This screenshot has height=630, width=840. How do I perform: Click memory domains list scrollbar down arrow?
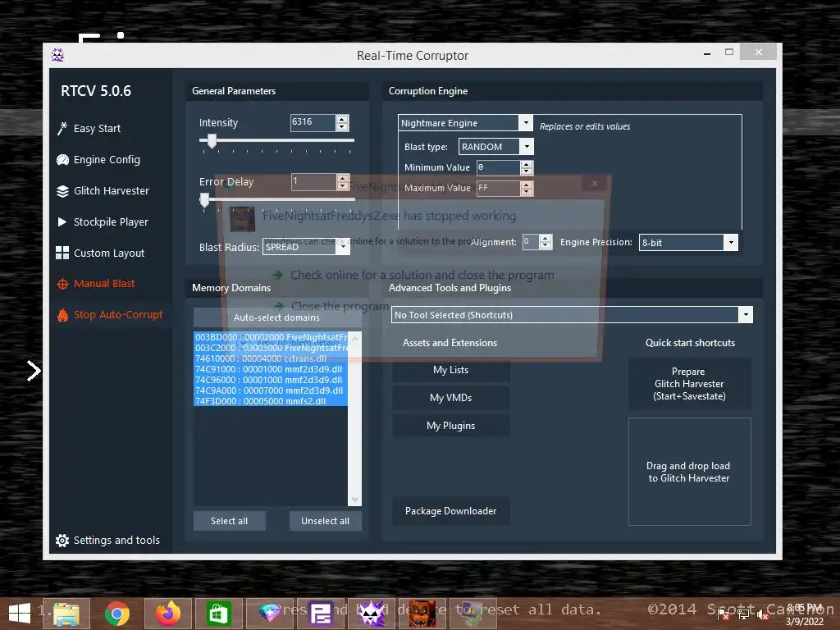[x=354, y=500]
